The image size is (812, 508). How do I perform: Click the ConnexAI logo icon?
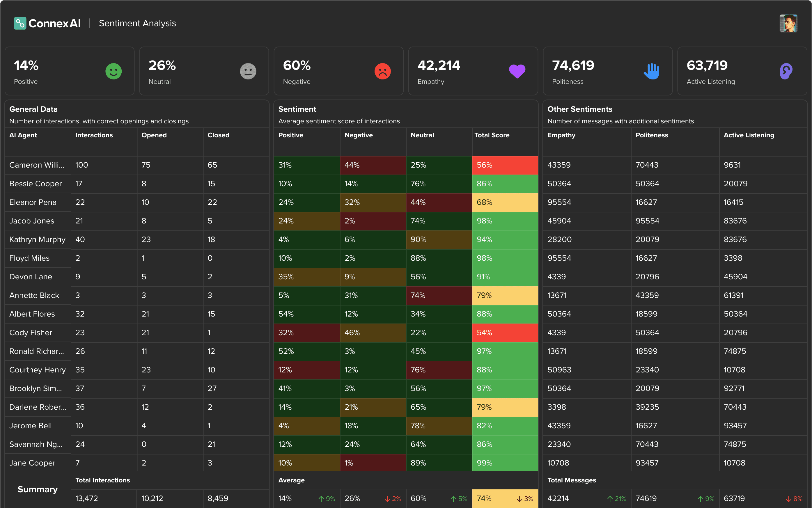tap(20, 23)
